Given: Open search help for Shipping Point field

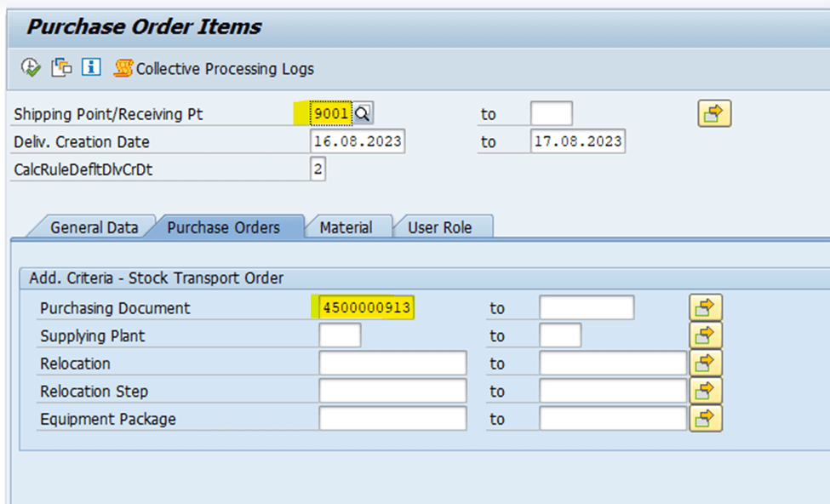Looking at the screenshot, I should pos(363,113).
